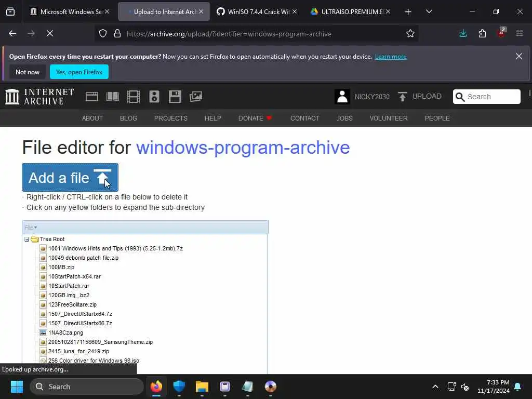The height and width of the screenshot is (399, 532).
Task: Open a new browser tab
Action: click(x=408, y=12)
